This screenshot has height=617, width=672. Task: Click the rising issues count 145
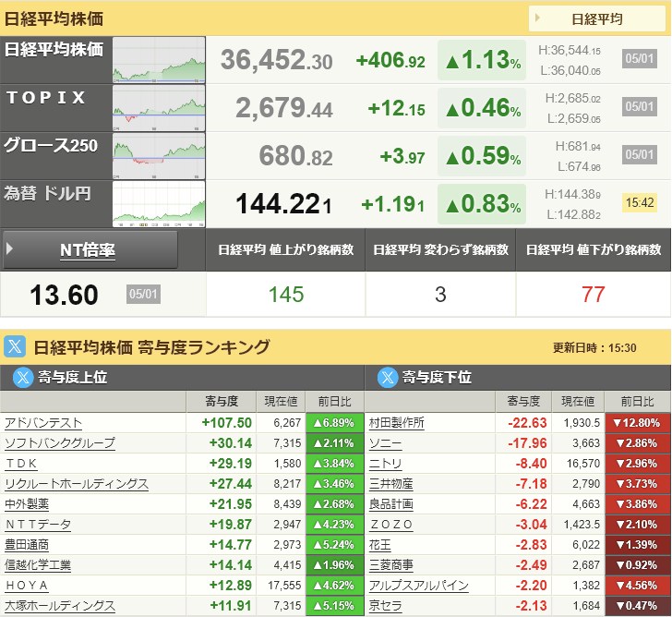[x=286, y=295]
